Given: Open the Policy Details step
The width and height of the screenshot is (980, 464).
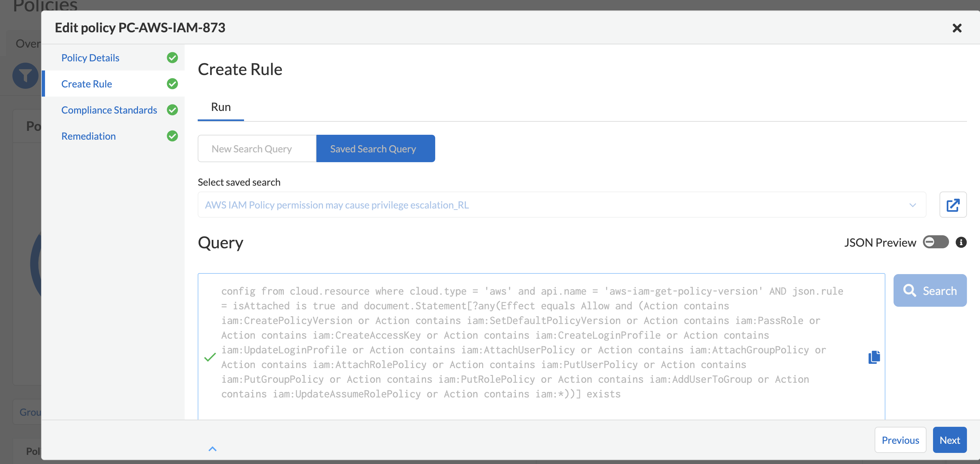Looking at the screenshot, I should [x=90, y=57].
